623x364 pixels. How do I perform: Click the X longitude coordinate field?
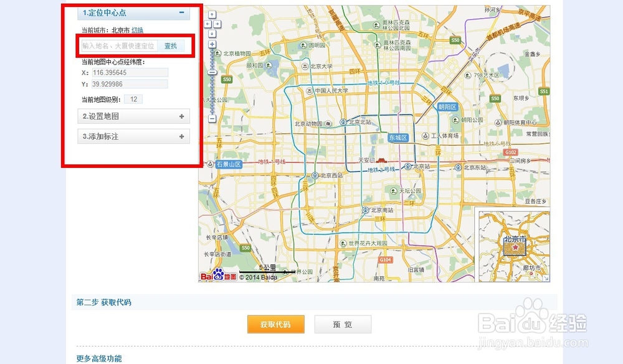click(130, 73)
